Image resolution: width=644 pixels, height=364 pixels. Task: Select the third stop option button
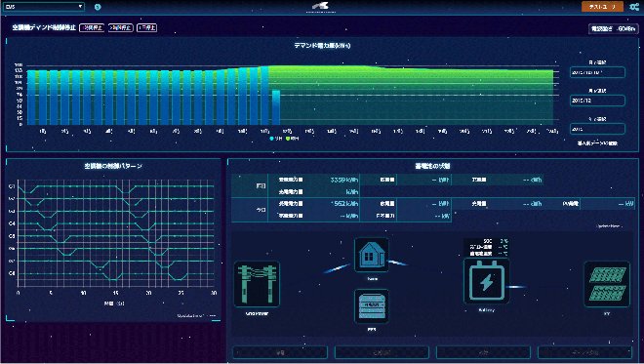pos(147,27)
